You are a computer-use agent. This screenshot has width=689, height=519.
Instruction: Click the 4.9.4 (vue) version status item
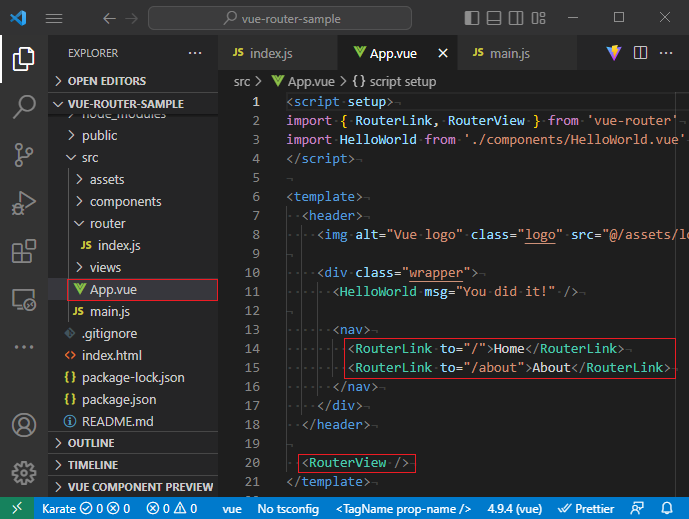(515, 508)
